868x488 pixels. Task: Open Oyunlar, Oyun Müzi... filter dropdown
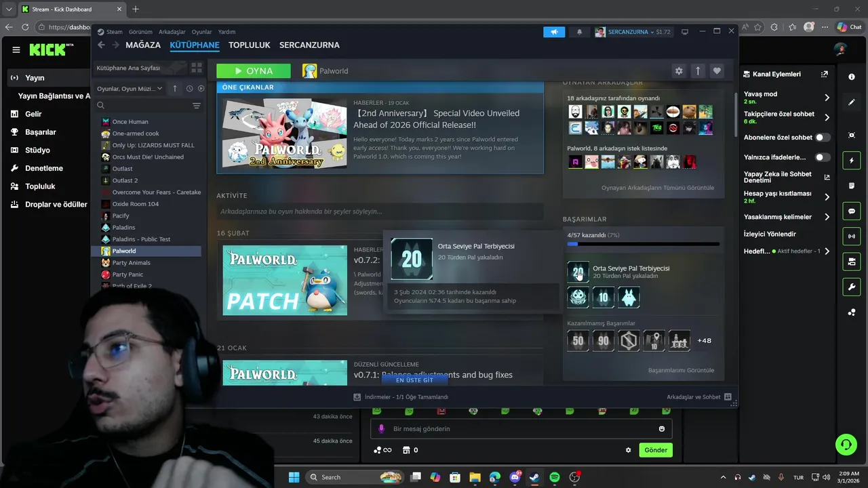(x=130, y=89)
